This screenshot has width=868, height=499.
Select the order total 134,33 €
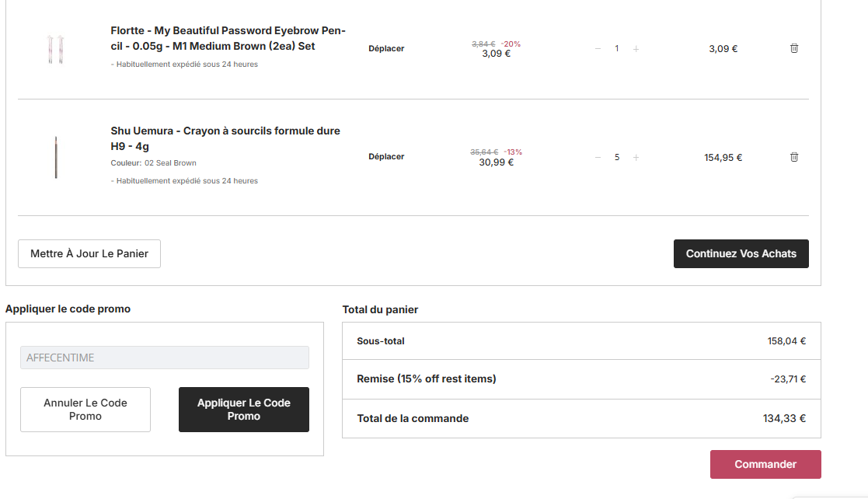pyautogui.click(x=784, y=419)
